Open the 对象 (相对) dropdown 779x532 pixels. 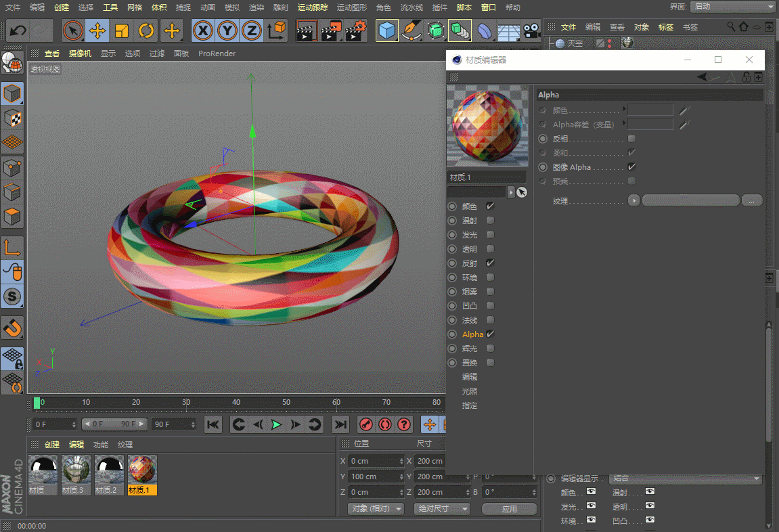376,509
